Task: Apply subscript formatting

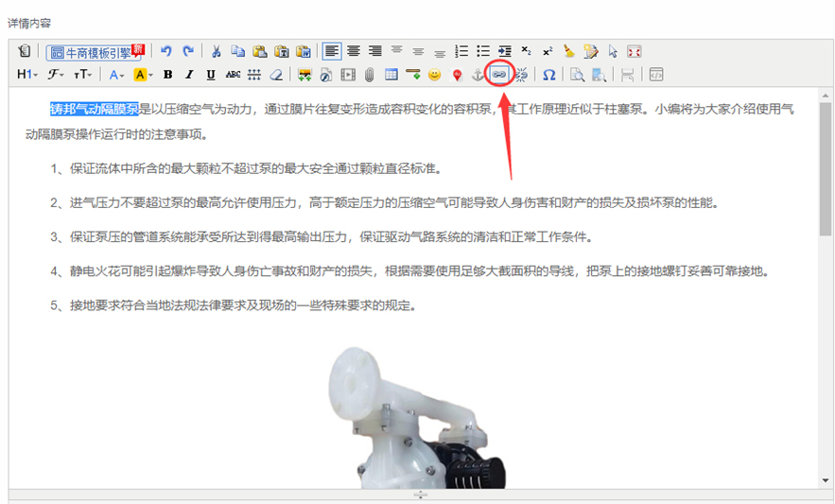Action: point(526,51)
